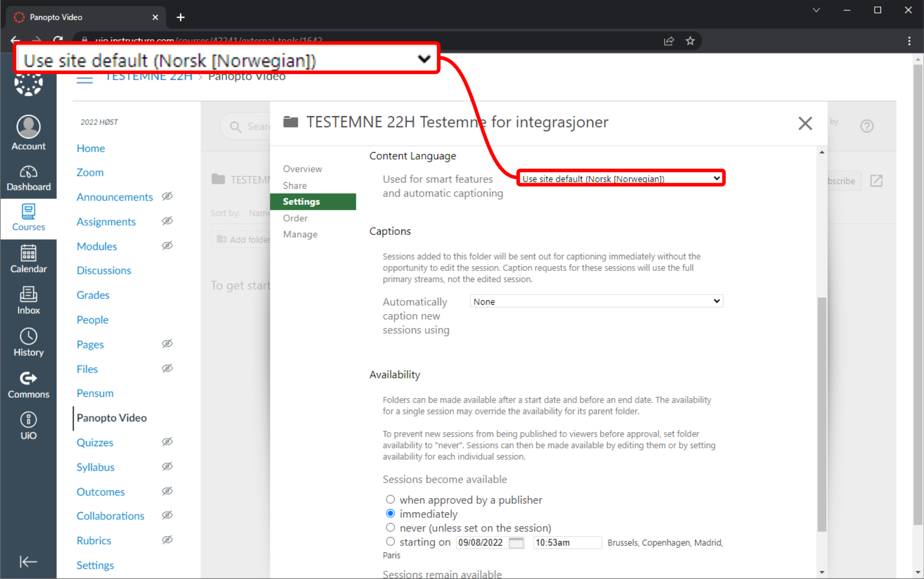Open the Grades course link
Viewport: 924px width, 579px height.
93,295
